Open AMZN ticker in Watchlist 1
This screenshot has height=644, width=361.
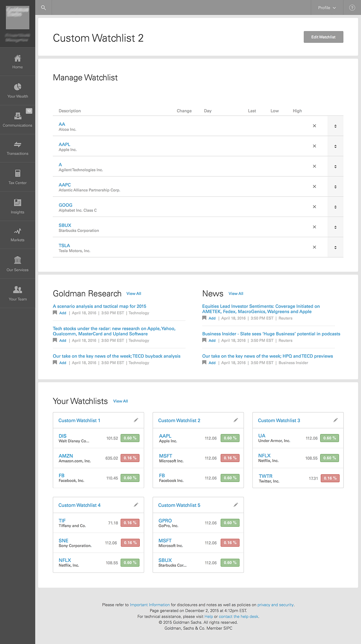pyautogui.click(x=66, y=456)
